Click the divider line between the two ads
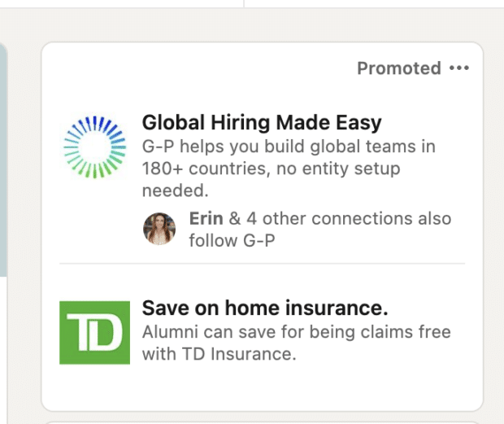Image resolution: width=504 pixels, height=424 pixels. tap(262, 263)
